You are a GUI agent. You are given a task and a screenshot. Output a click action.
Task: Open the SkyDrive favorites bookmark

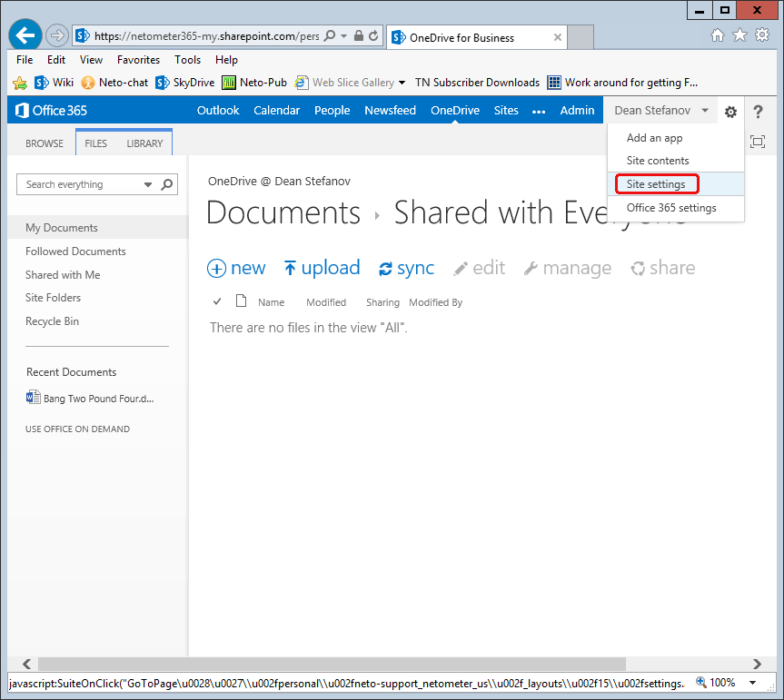point(185,83)
